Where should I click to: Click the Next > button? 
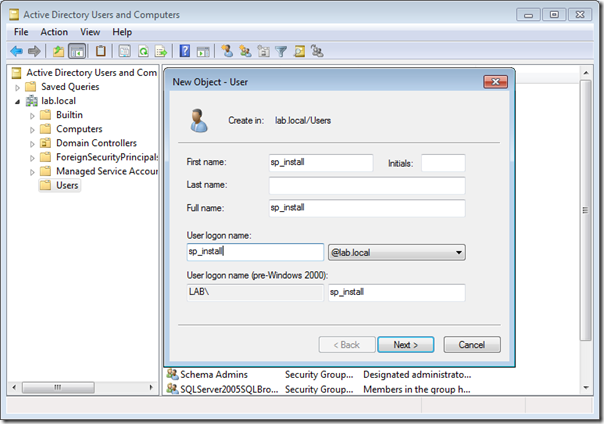[406, 345]
